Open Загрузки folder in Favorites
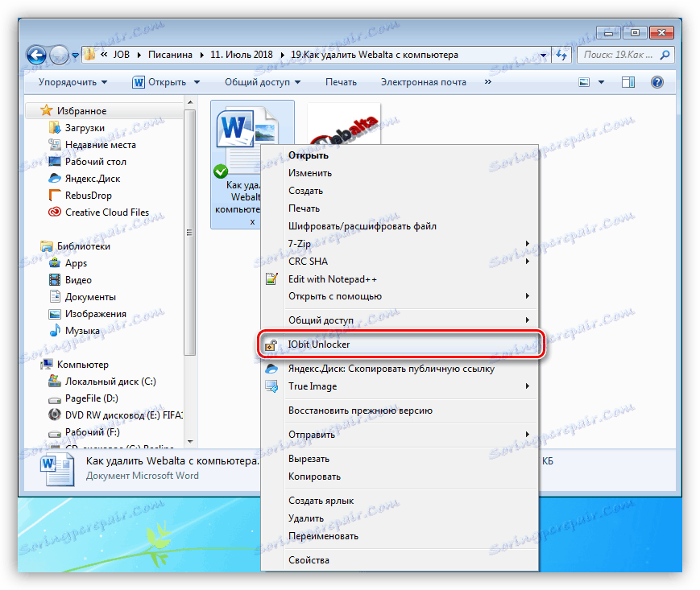Screen dimensions: 700x590 point(85,128)
